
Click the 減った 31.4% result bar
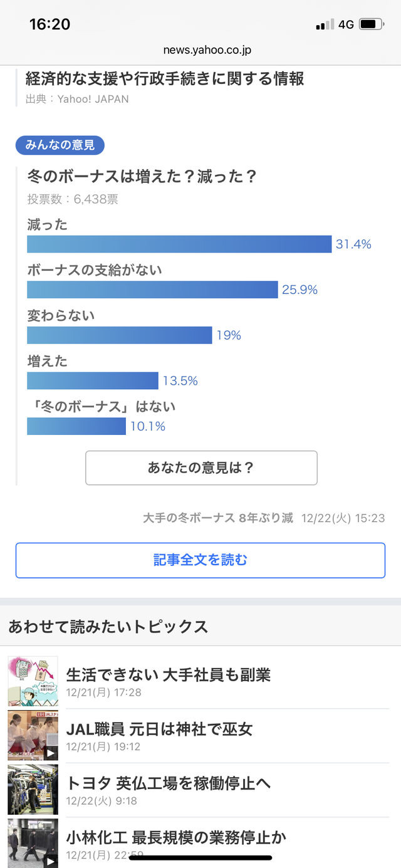[179, 244]
